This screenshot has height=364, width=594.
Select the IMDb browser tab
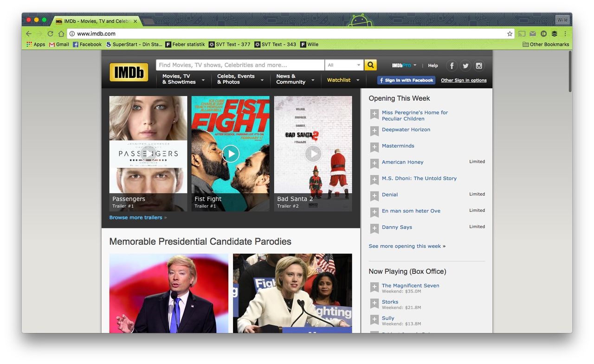(x=96, y=21)
